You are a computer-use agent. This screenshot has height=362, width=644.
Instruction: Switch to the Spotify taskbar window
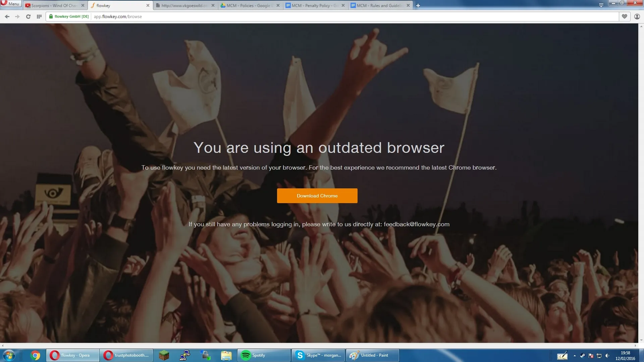point(264,355)
